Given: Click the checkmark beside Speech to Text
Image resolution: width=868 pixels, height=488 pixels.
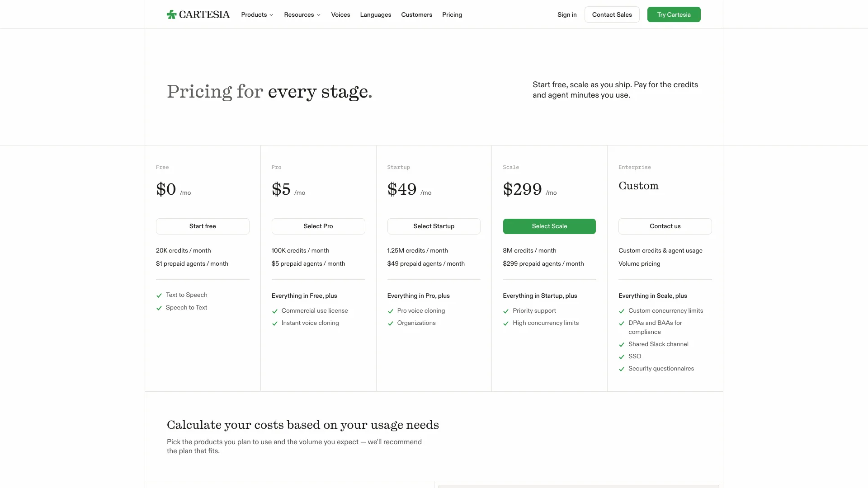Looking at the screenshot, I should (x=159, y=308).
